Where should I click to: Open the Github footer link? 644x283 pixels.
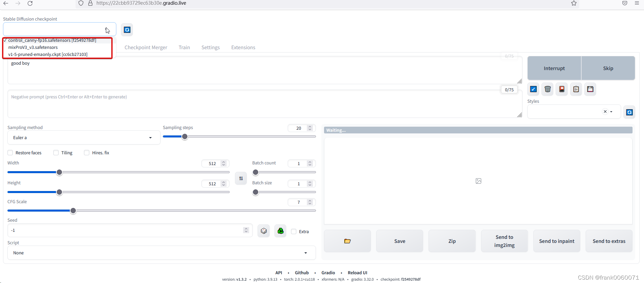302,273
